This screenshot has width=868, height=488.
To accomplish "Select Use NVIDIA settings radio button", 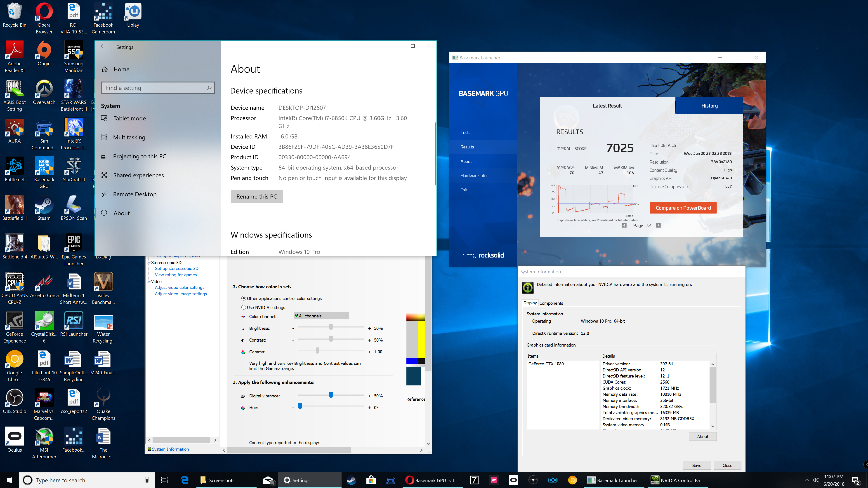I will coord(243,307).
